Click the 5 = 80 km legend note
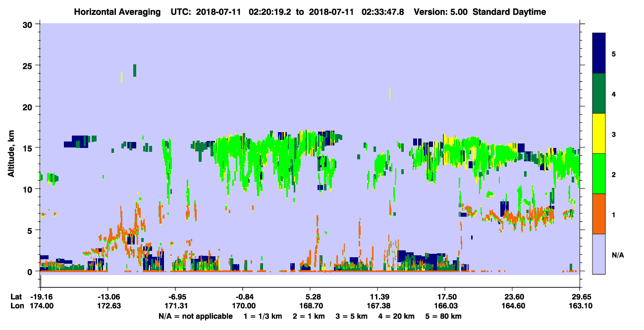 pos(444,316)
